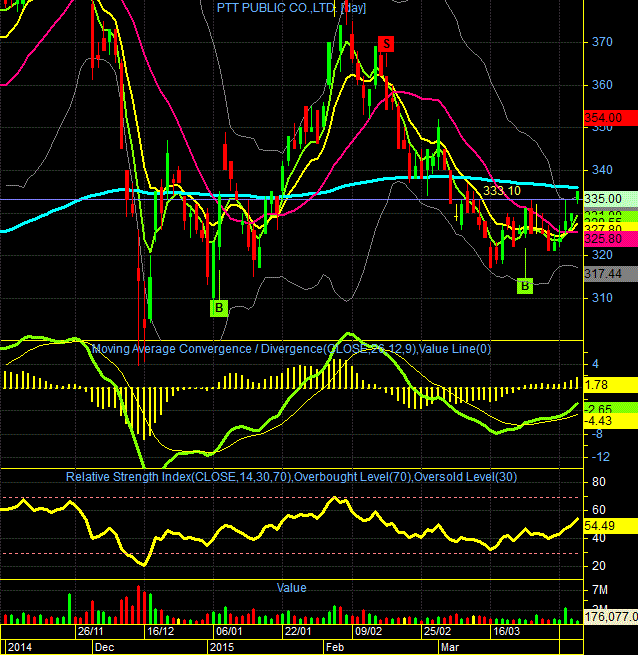Click the Feb month label on timeline

coord(335,647)
